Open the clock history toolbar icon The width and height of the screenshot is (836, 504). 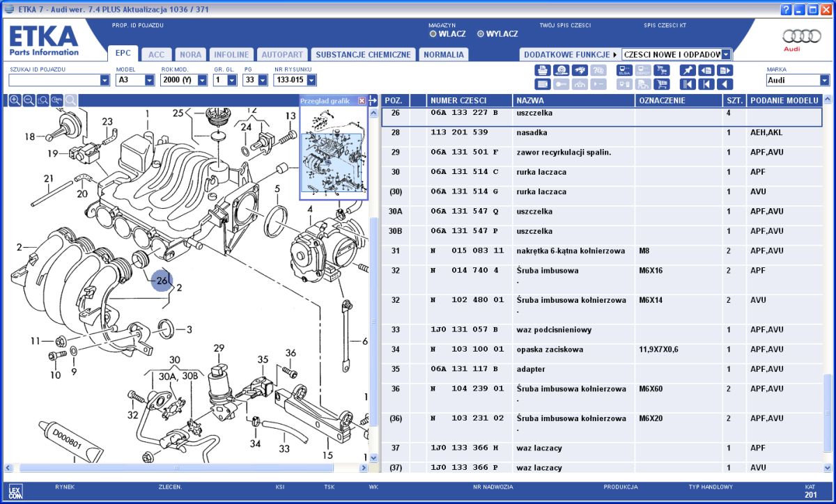[x=561, y=70]
